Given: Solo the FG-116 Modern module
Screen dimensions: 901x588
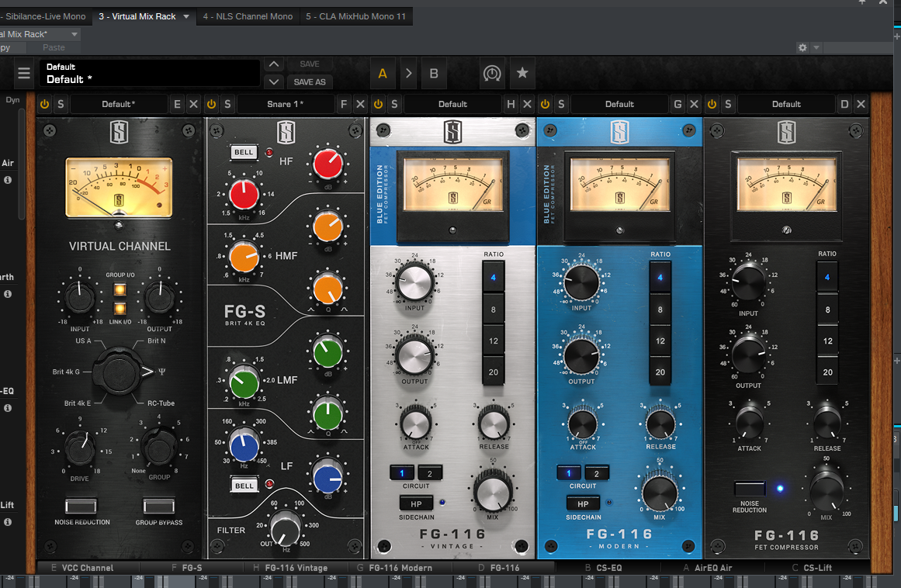Looking at the screenshot, I should (561, 104).
